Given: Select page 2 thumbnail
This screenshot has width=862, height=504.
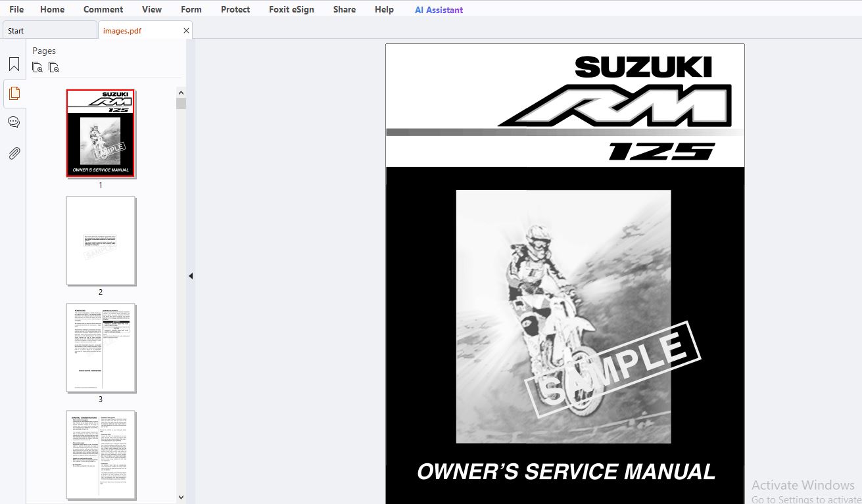Looking at the screenshot, I should point(101,241).
